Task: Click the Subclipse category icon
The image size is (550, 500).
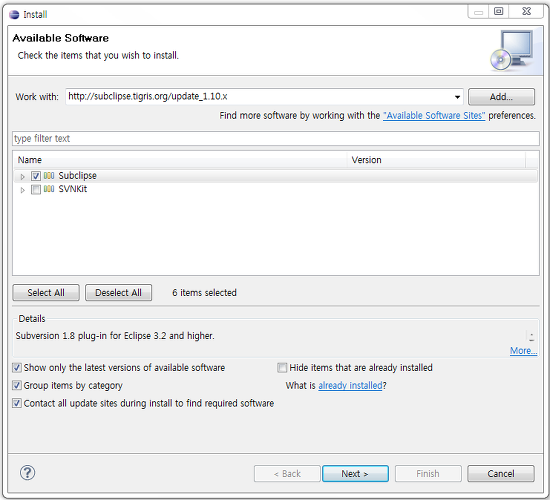Action: [x=49, y=175]
